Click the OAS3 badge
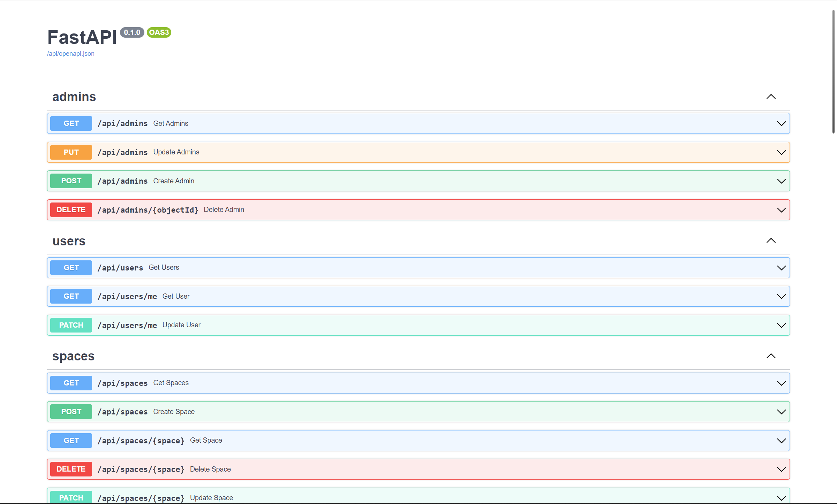The height and width of the screenshot is (504, 837). tap(159, 32)
